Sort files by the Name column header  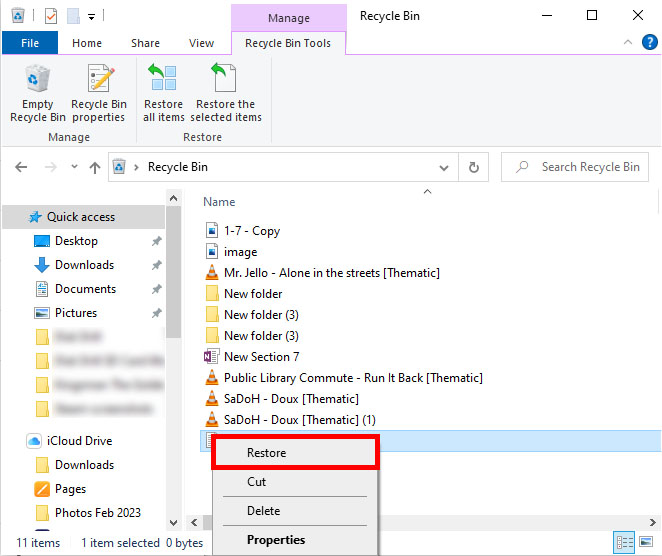click(220, 202)
